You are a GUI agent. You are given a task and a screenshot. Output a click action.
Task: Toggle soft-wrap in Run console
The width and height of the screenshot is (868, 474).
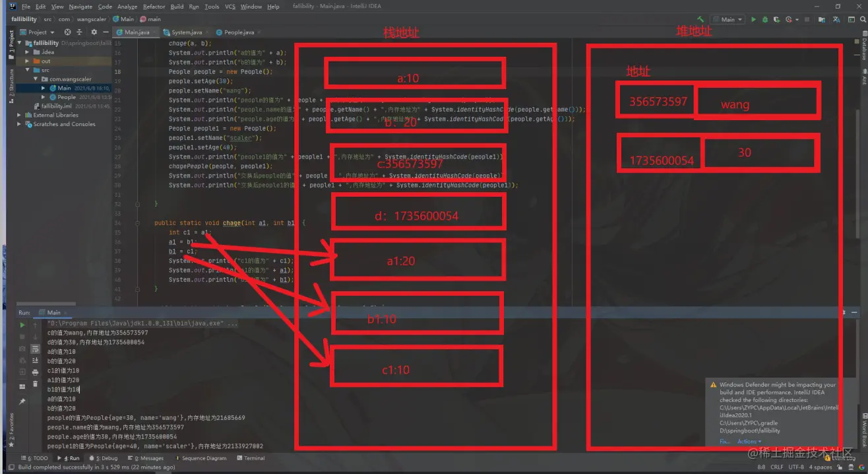coord(35,349)
